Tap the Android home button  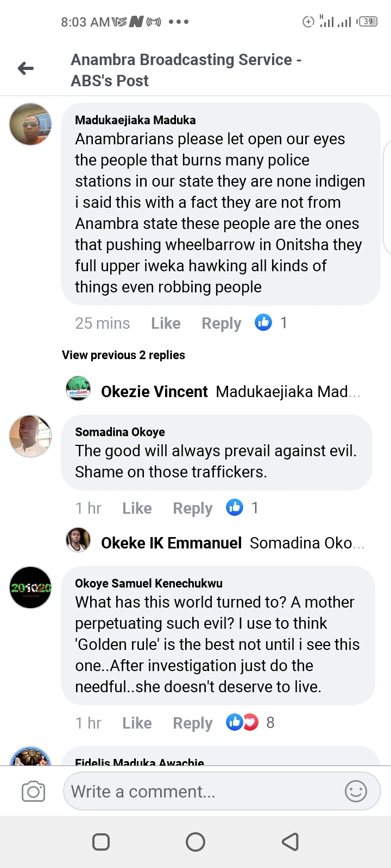click(x=195, y=841)
